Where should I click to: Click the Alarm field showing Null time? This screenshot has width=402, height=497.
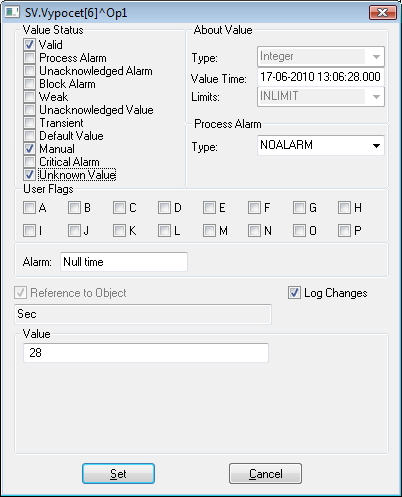pos(124,262)
